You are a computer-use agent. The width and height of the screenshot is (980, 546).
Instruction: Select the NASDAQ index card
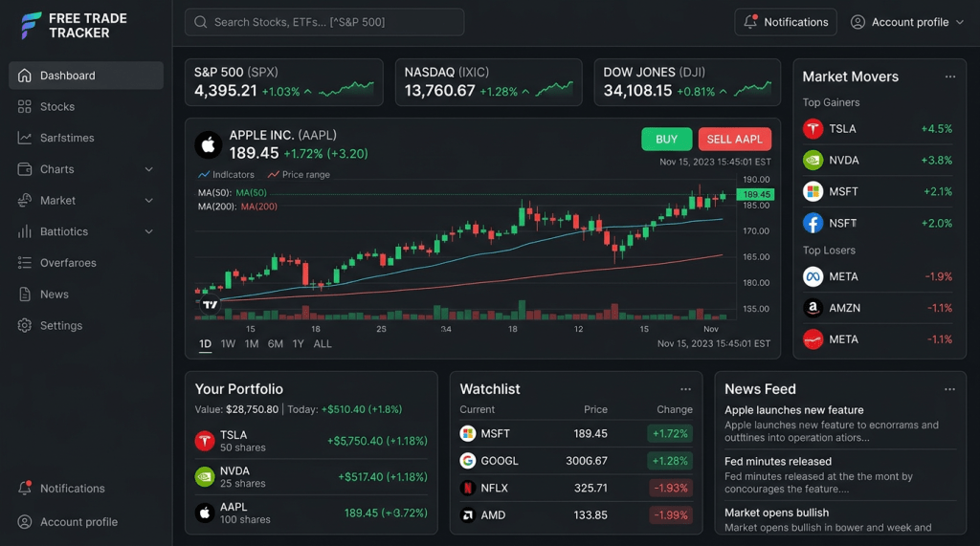coord(489,82)
